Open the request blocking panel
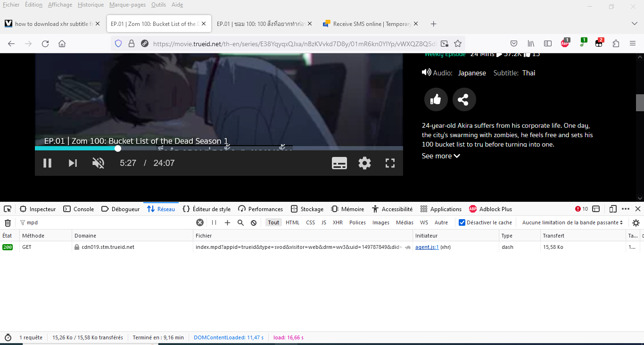This screenshot has height=345, width=644. tap(254, 222)
